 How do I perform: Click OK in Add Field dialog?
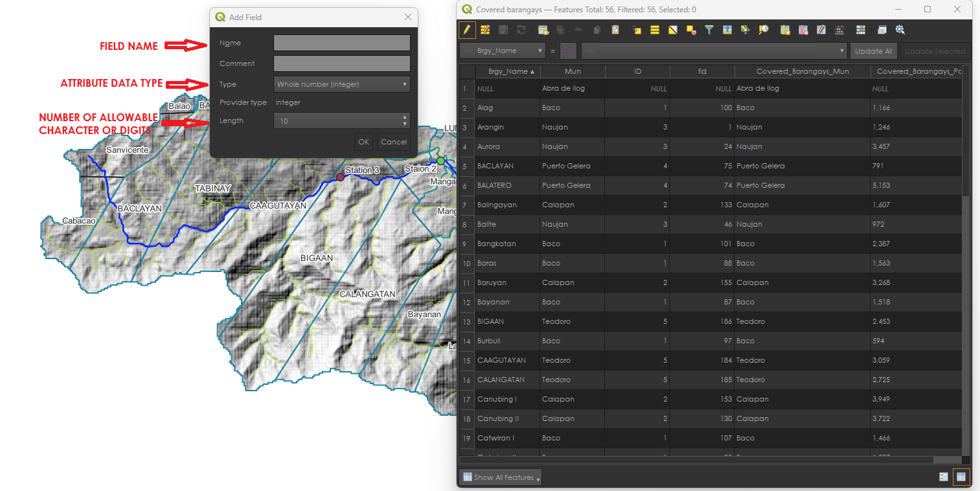coord(363,142)
